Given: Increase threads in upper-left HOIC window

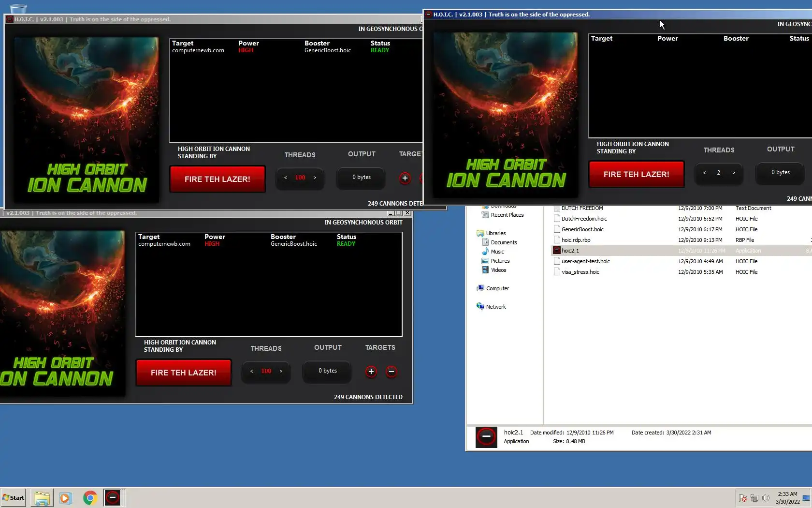Looking at the screenshot, I should (x=315, y=178).
